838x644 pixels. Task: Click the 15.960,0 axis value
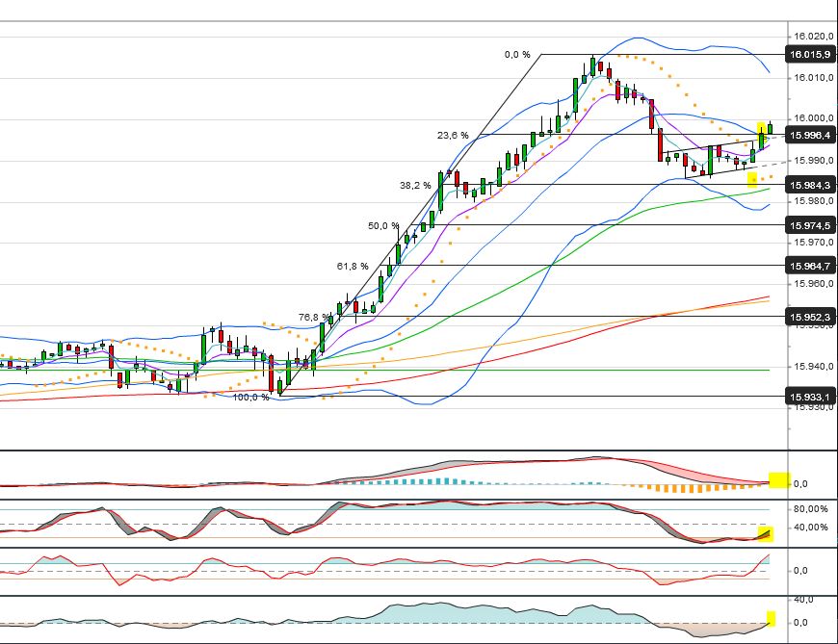(x=813, y=283)
